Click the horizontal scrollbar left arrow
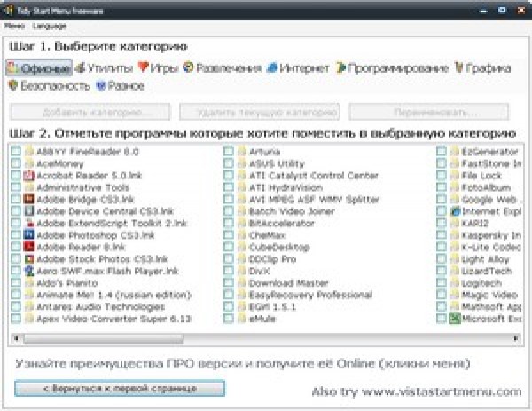This screenshot has width=532, height=411. click(16, 338)
